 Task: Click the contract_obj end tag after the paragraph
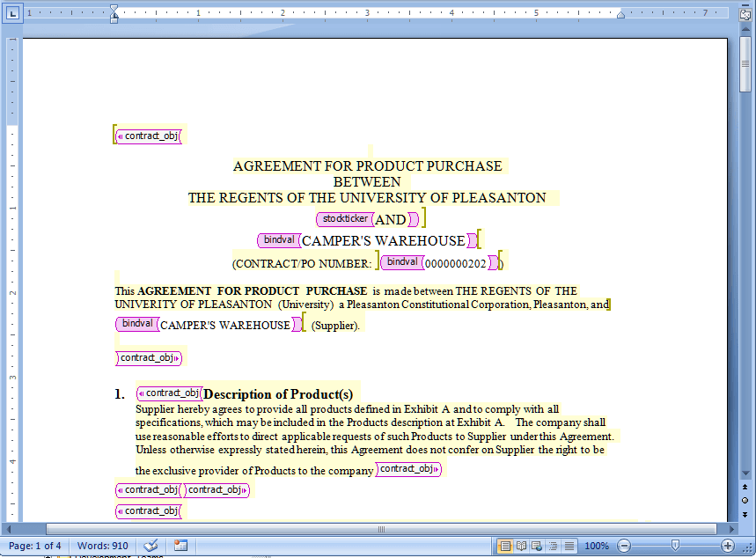148,357
